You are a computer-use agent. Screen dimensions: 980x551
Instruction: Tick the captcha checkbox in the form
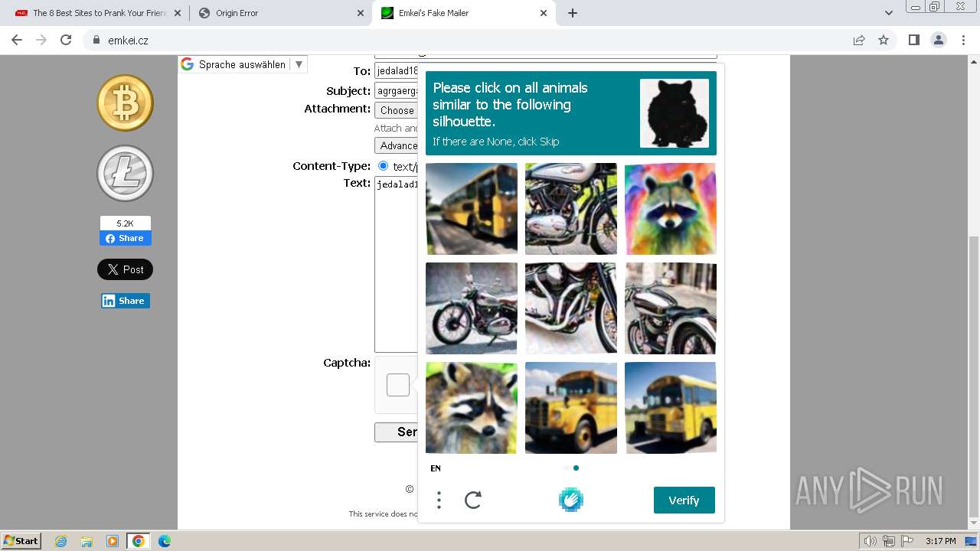(398, 385)
